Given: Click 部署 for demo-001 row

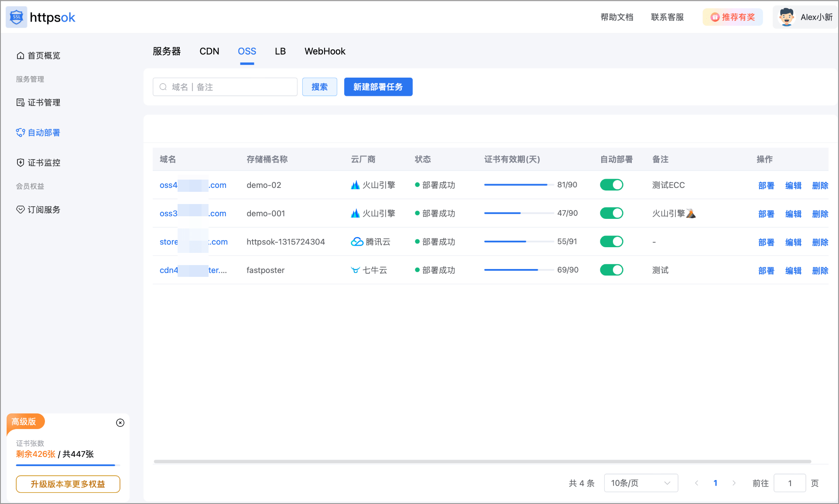Looking at the screenshot, I should (x=766, y=214).
